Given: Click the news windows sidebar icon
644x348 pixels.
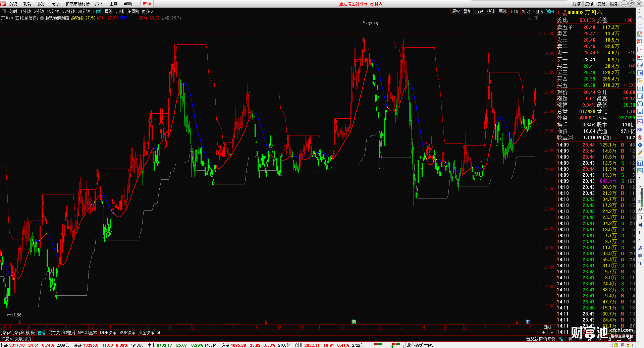Looking at the screenshot, I should (x=640, y=65).
